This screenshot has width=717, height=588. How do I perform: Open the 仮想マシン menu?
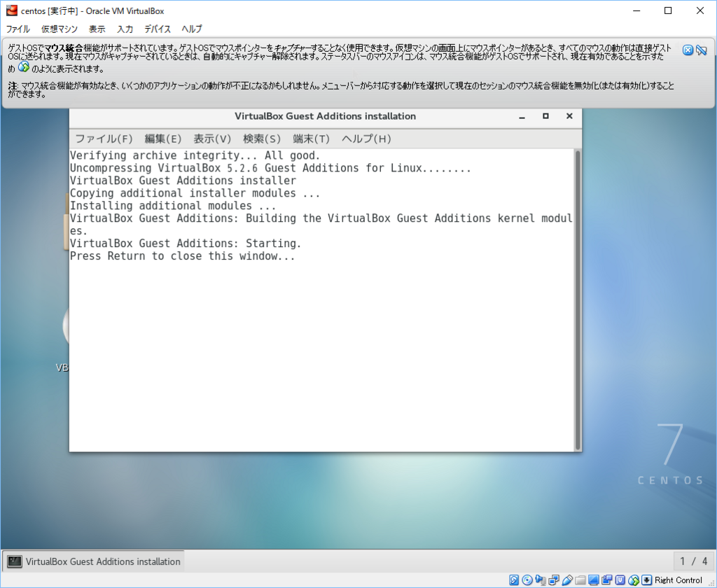(60, 29)
